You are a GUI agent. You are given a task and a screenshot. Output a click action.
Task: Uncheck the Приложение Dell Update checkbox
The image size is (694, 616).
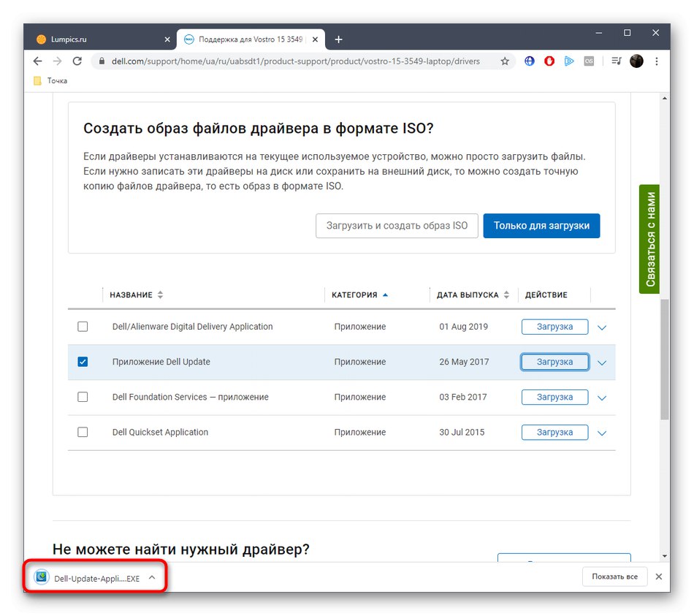(x=83, y=361)
